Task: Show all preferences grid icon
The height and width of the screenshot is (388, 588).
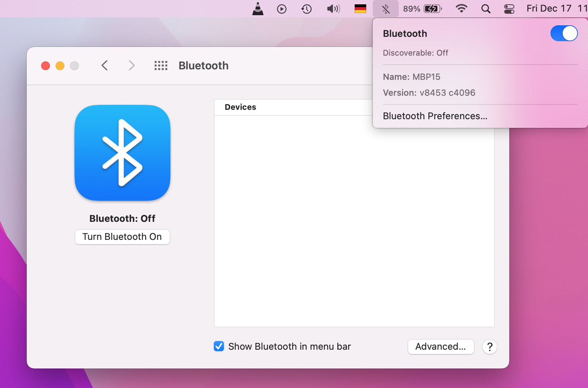Action: coord(161,65)
